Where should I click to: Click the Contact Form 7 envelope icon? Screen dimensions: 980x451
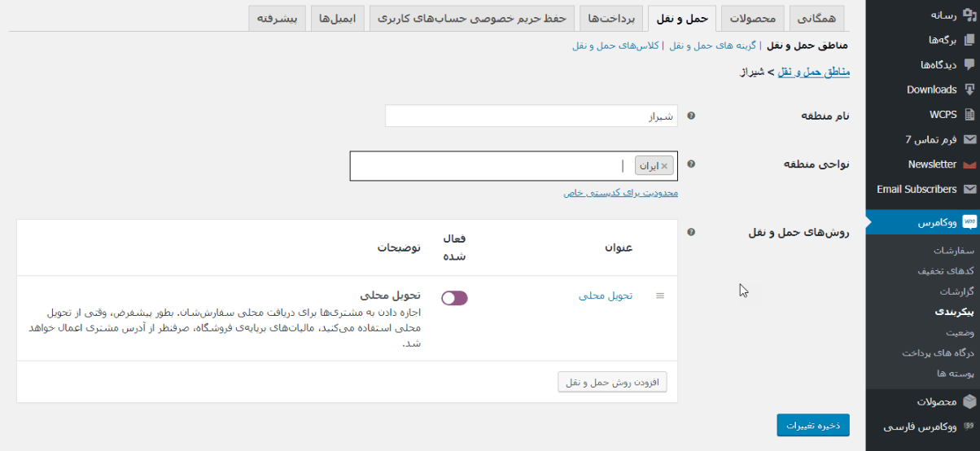click(x=969, y=139)
